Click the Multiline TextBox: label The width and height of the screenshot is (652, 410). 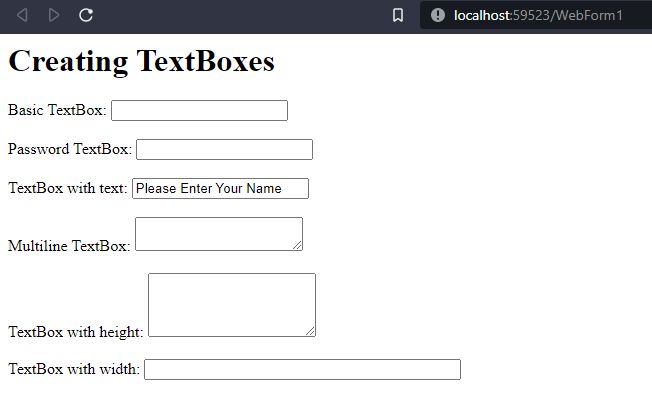click(69, 246)
